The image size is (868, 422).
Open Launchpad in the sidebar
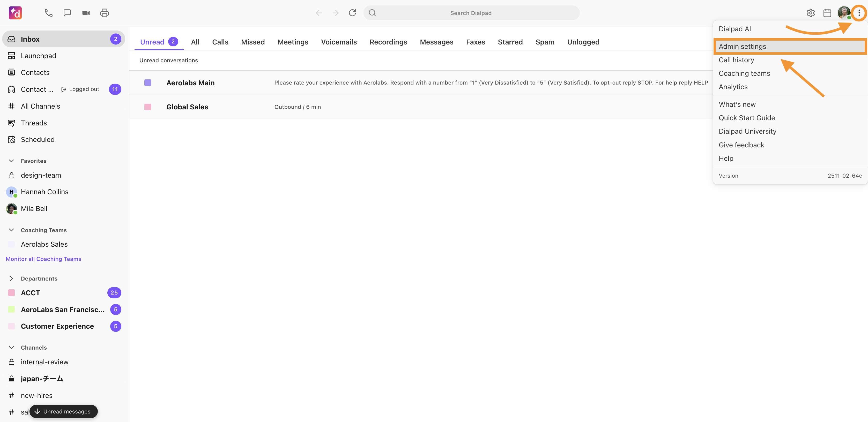point(63,56)
